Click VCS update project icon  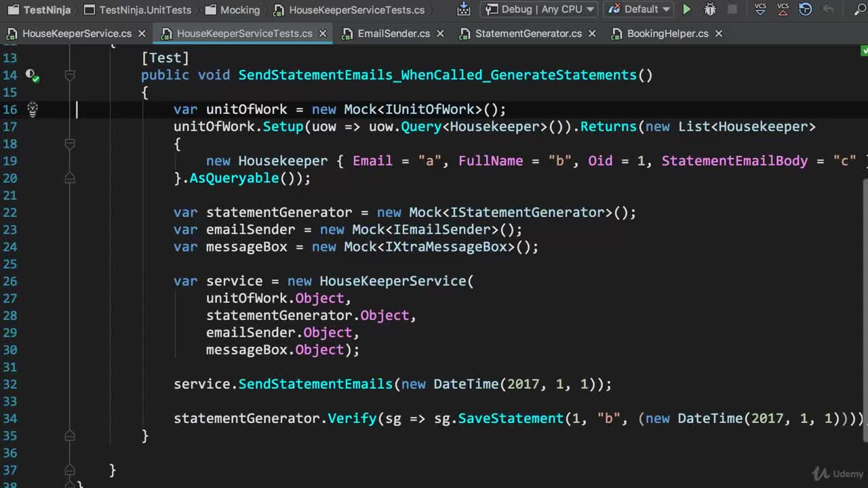click(x=760, y=9)
